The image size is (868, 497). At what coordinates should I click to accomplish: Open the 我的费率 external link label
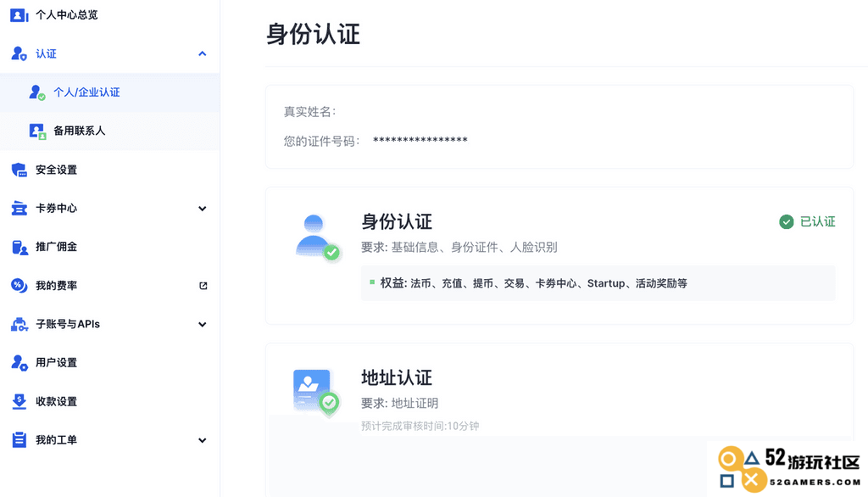[x=57, y=286]
